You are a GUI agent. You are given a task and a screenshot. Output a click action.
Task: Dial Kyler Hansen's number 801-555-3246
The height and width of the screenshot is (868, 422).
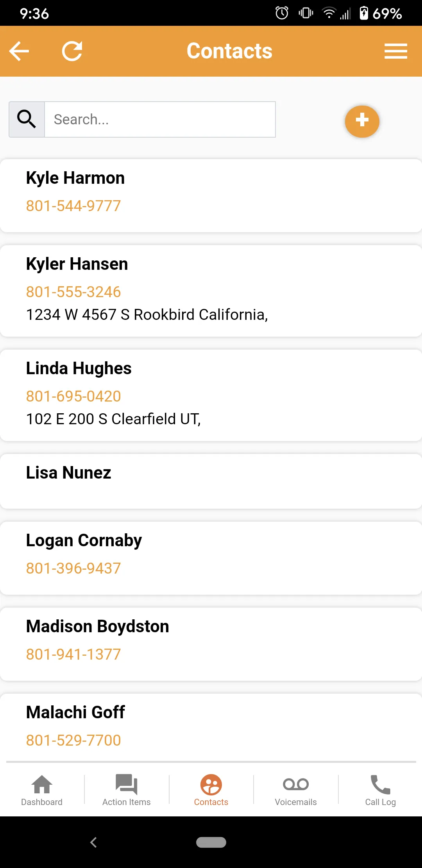click(x=73, y=292)
